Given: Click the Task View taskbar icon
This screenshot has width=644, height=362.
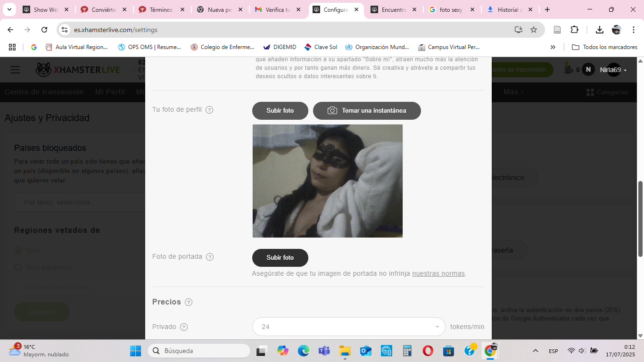Looking at the screenshot, I should pyautogui.click(x=261, y=351).
